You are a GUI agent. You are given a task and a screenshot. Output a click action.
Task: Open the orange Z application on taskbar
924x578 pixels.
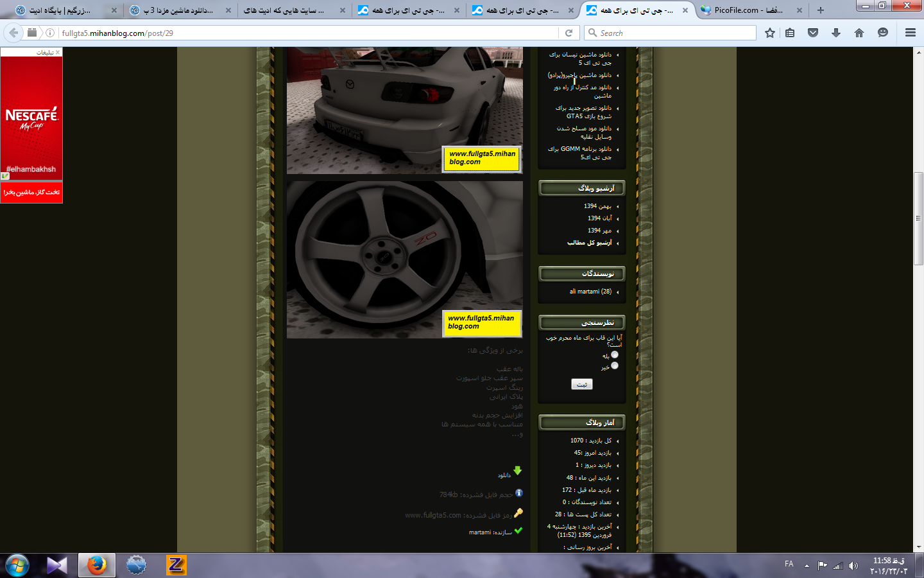pyautogui.click(x=176, y=565)
